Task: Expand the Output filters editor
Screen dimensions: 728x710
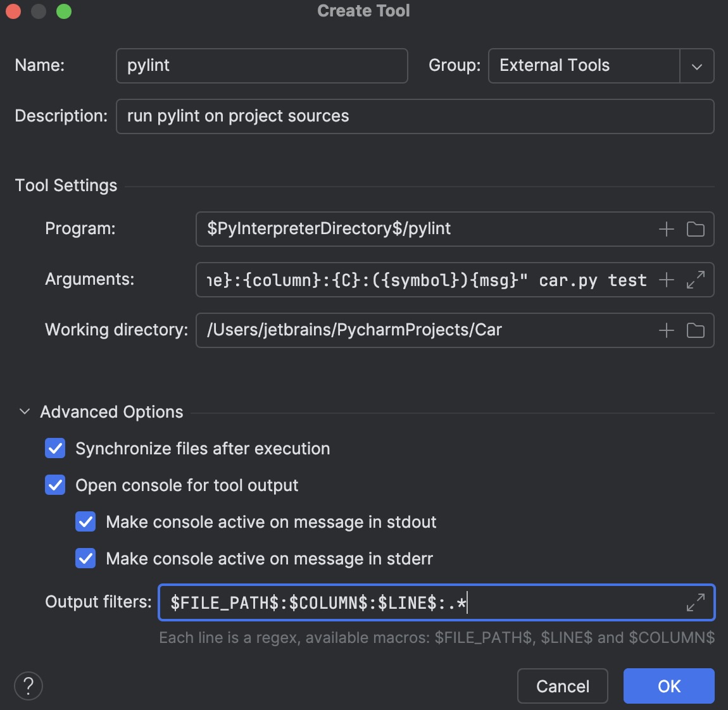Action: point(696,602)
